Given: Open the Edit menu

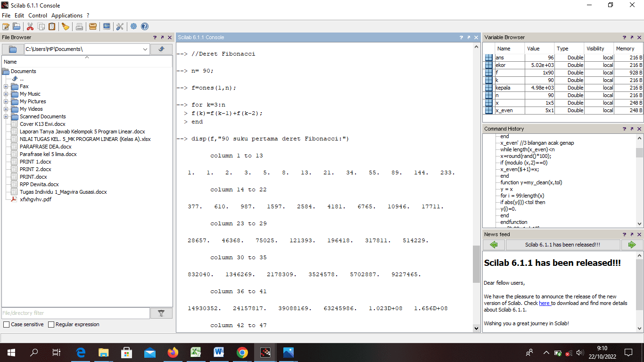Looking at the screenshot, I should [x=19, y=16].
